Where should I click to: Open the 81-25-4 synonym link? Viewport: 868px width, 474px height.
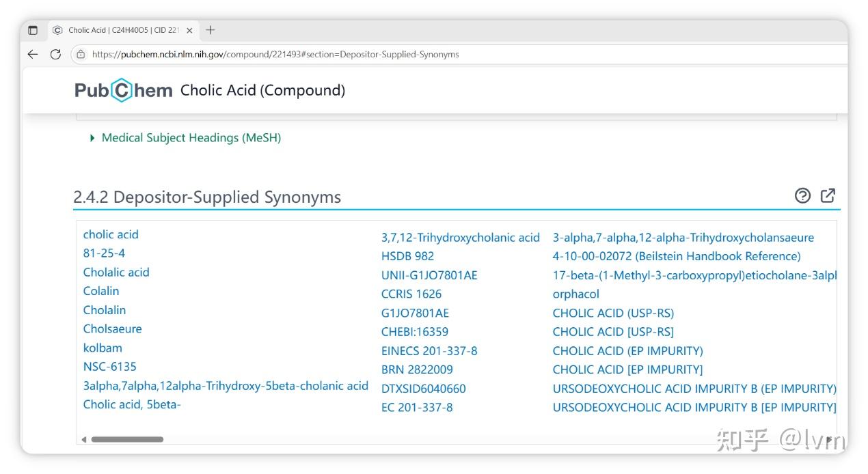(104, 253)
